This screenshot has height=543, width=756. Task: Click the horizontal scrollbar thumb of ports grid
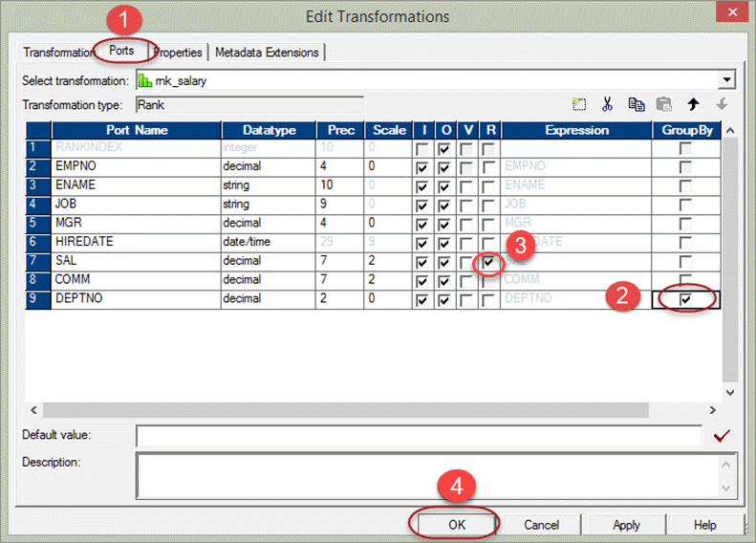point(346,410)
